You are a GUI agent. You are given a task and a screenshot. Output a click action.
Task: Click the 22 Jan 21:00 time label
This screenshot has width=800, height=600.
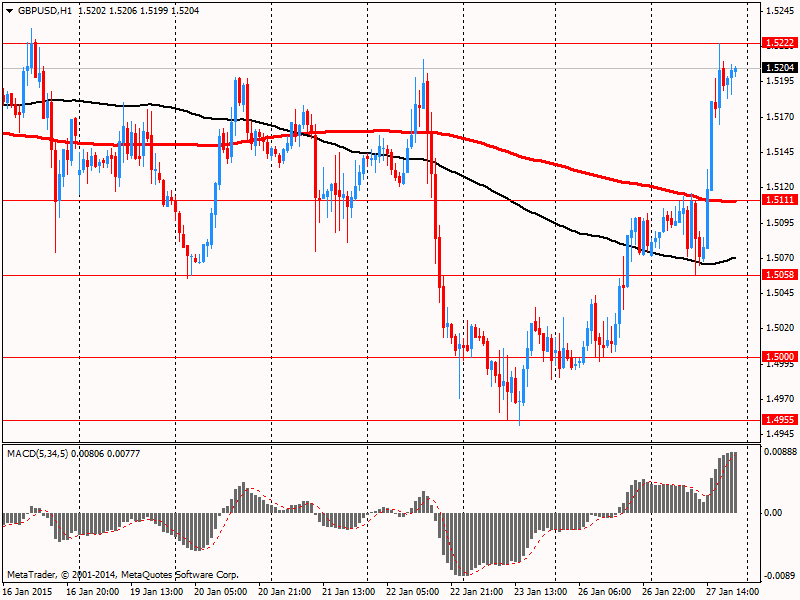point(477,592)
